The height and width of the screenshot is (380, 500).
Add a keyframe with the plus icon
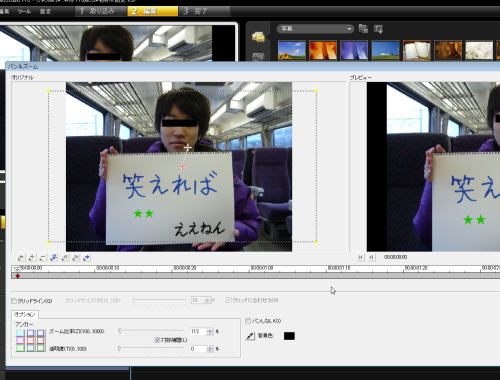click(x=32, y=257)
